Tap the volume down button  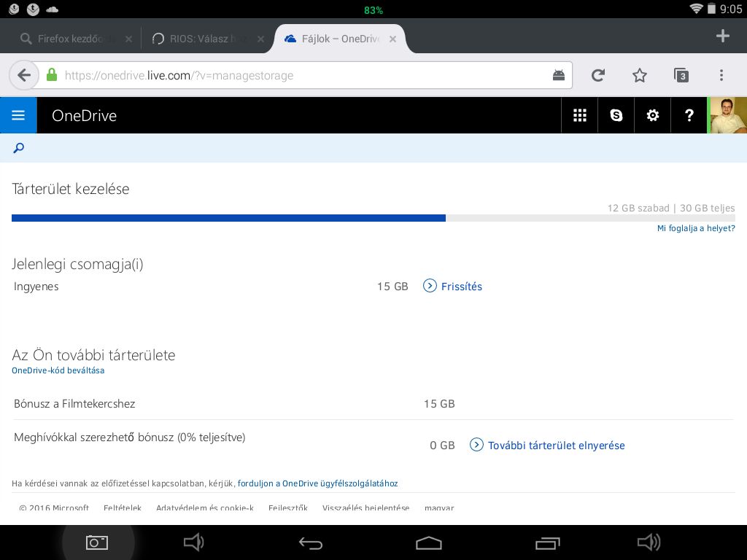193,542
